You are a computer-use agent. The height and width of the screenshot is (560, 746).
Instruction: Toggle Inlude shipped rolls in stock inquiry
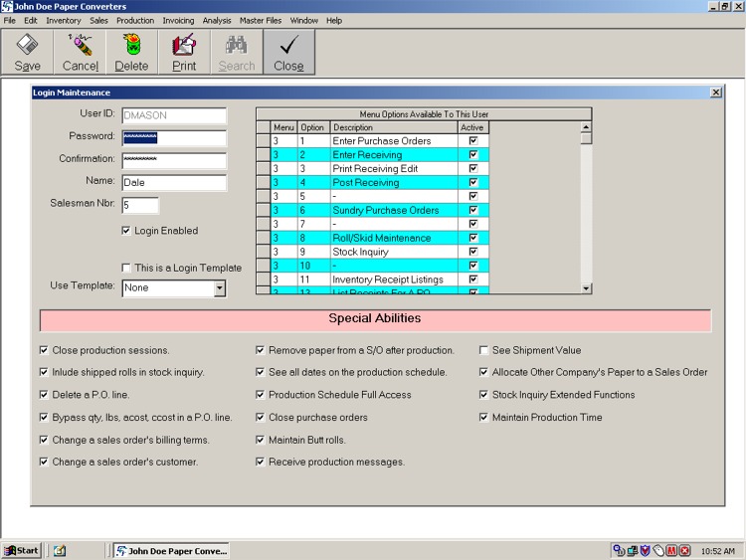[x=44, y=372]
